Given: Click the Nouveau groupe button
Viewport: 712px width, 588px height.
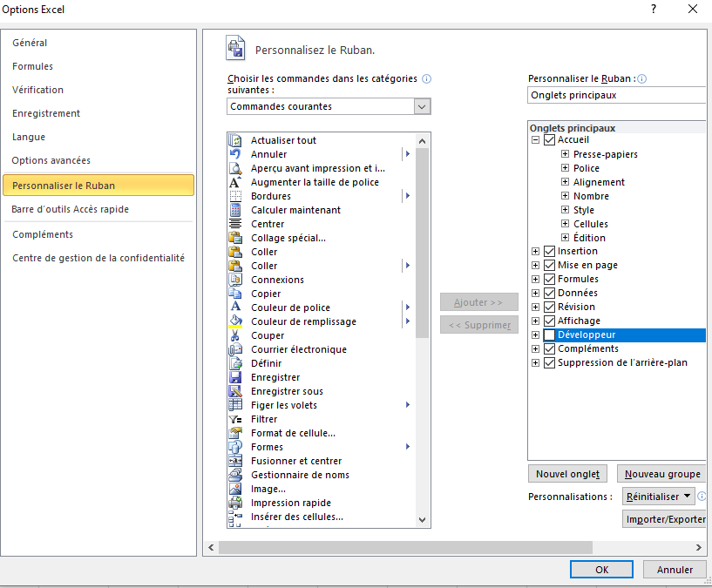Looking at the screenshot, I should coord(662,474).
